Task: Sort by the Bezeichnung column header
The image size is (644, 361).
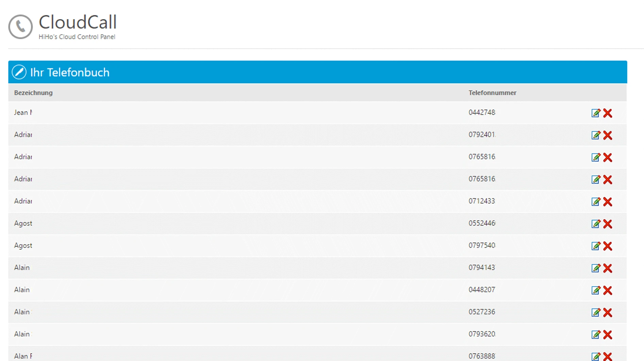Action: [x=33, y=93]
